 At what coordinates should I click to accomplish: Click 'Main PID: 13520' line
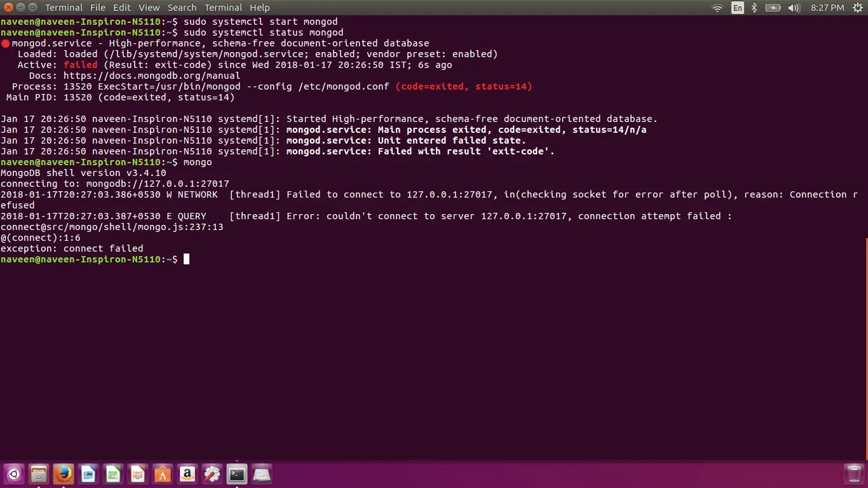[120, 97]
